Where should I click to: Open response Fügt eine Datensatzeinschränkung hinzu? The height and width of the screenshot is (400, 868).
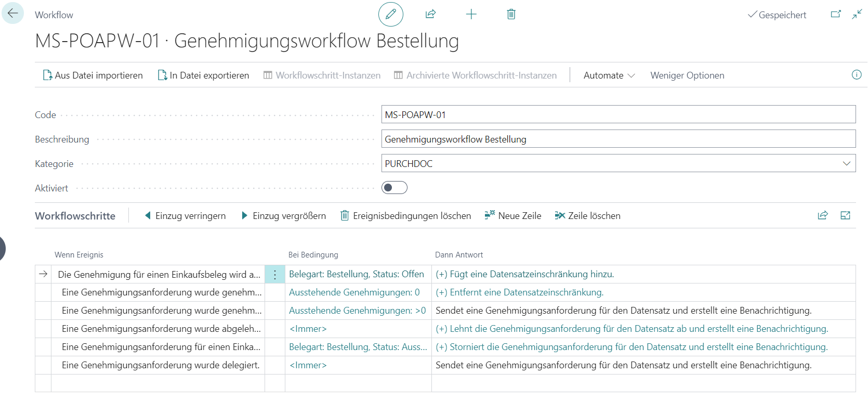525,274
